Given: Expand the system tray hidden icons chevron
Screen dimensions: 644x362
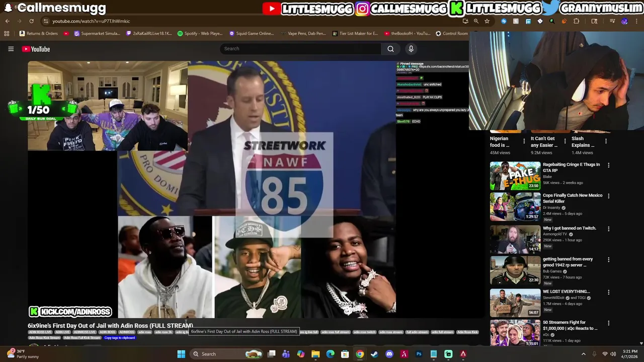Looking at the screenshot, I should pyautogui.click(x=584, y=354).
